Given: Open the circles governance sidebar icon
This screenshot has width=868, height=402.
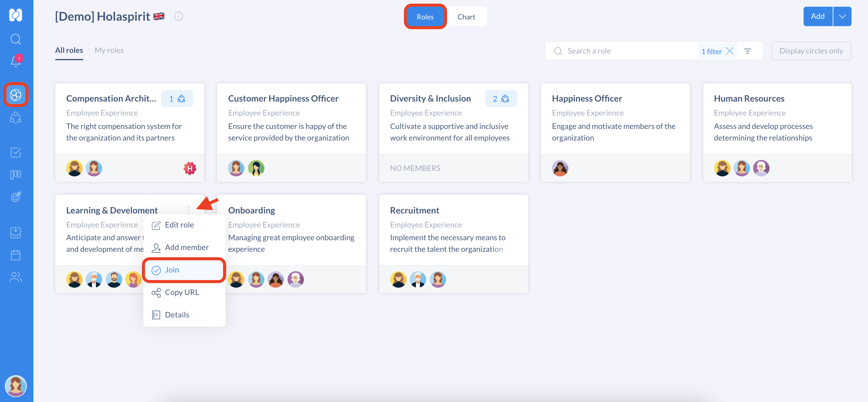Looking at the screenshot, I should (15, 95).
